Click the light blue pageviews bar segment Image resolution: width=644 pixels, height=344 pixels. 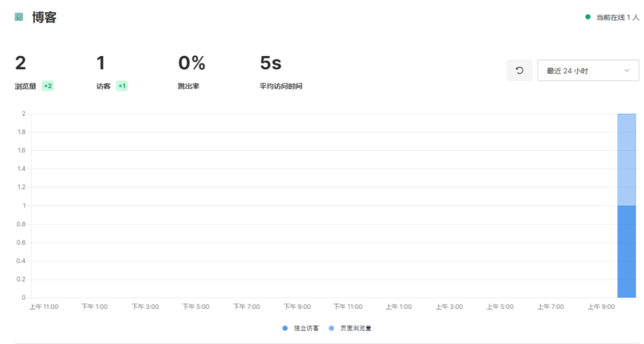click(626, 160)
